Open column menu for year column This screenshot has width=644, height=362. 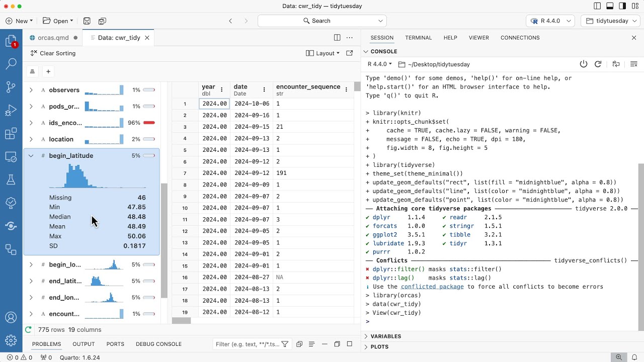221,89
